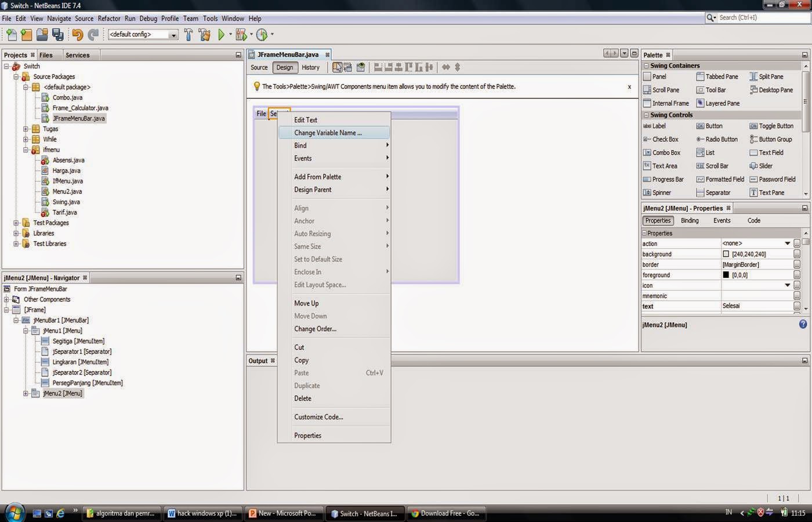Click the Clean and Build icon

(204, 35)
